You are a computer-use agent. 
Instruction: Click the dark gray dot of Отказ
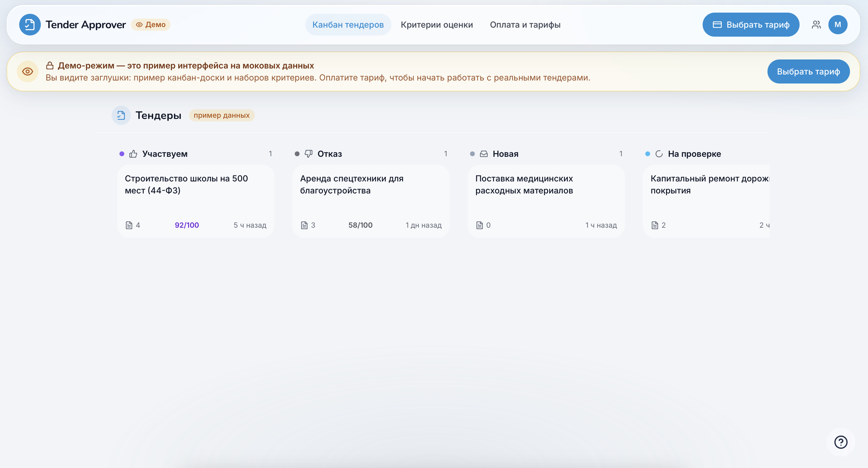tap(297, 154)
